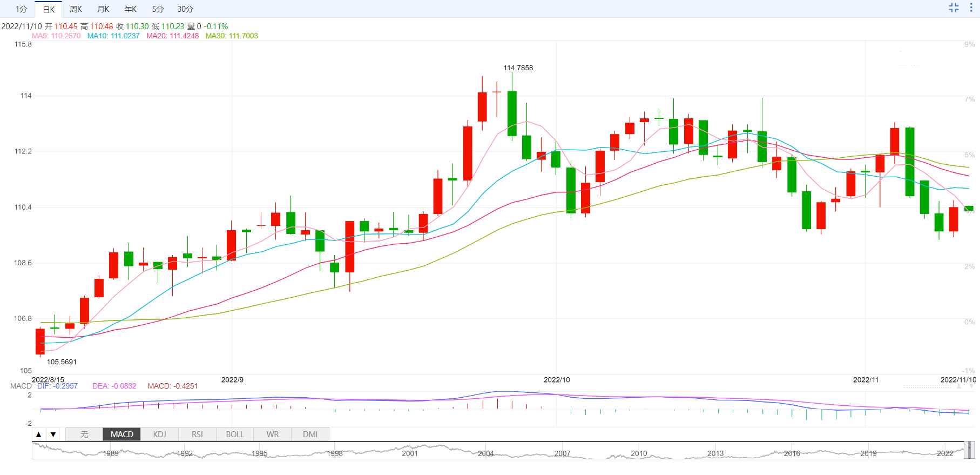Image resolution: width=980 pixels, height=475 pixels.
Task: Switch indicator to WR
Action: 273,434
